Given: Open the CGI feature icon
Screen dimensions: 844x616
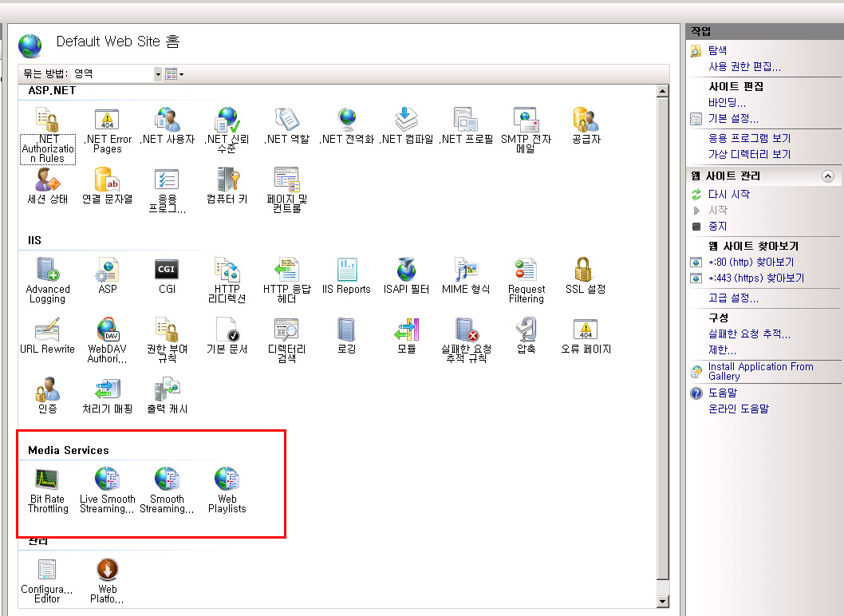Looking at the screenshot, I should [167, 276].
